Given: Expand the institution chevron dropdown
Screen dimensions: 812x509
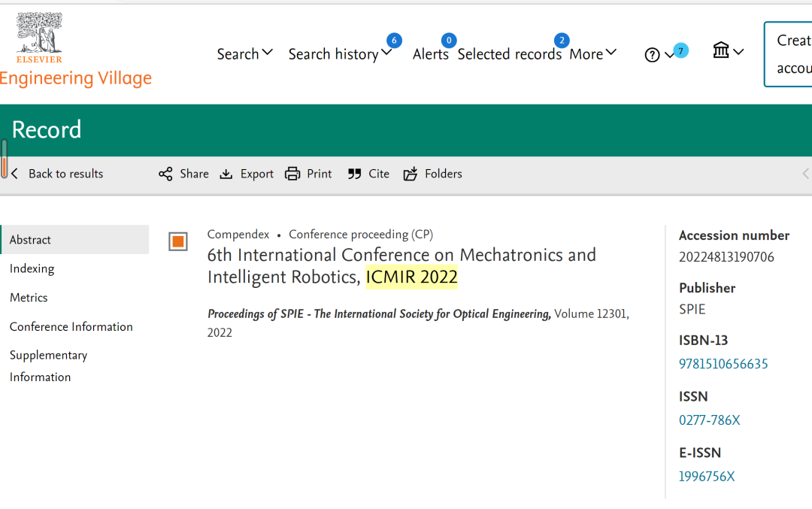Looking at the screenshot, I should [738, 52].
